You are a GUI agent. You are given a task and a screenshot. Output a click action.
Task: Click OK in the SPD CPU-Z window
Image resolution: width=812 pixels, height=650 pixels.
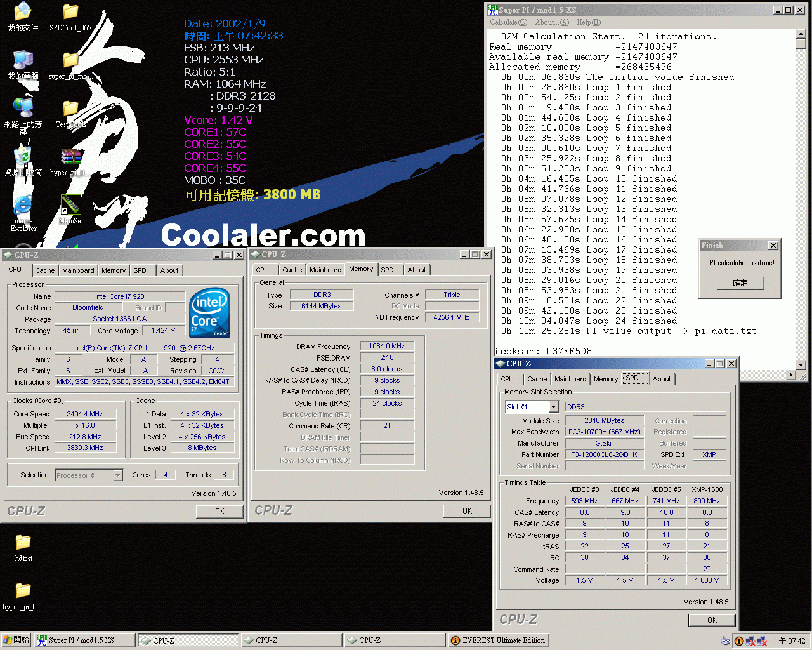click(x=712, y=620)
